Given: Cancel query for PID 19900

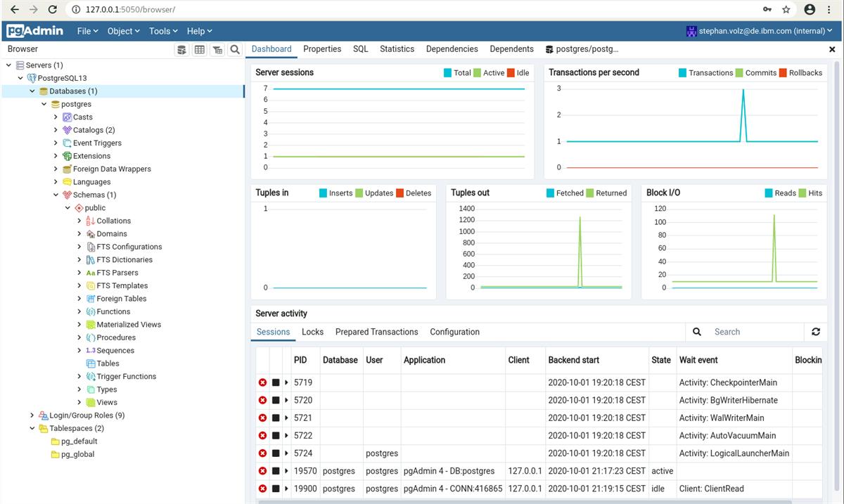Looking at the screenshot, I should point(276,489).
